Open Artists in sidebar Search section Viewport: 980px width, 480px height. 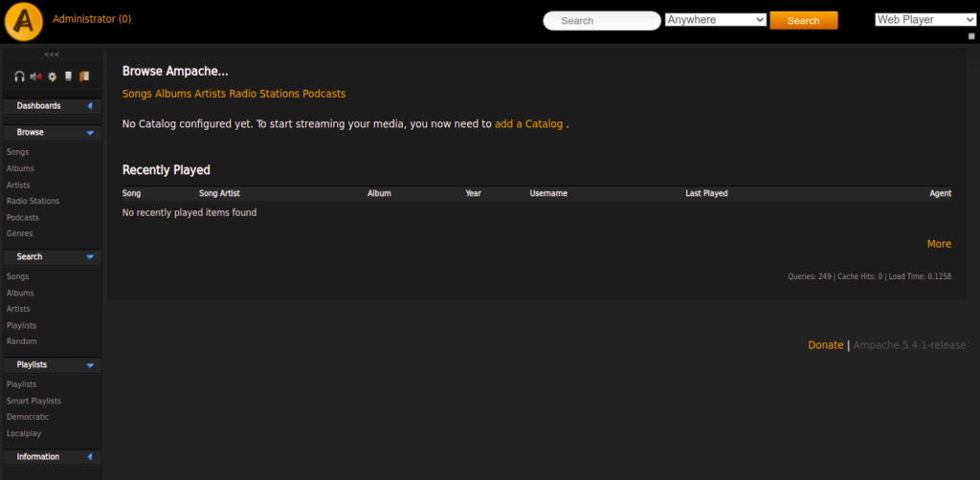click(x=18, y=309)
